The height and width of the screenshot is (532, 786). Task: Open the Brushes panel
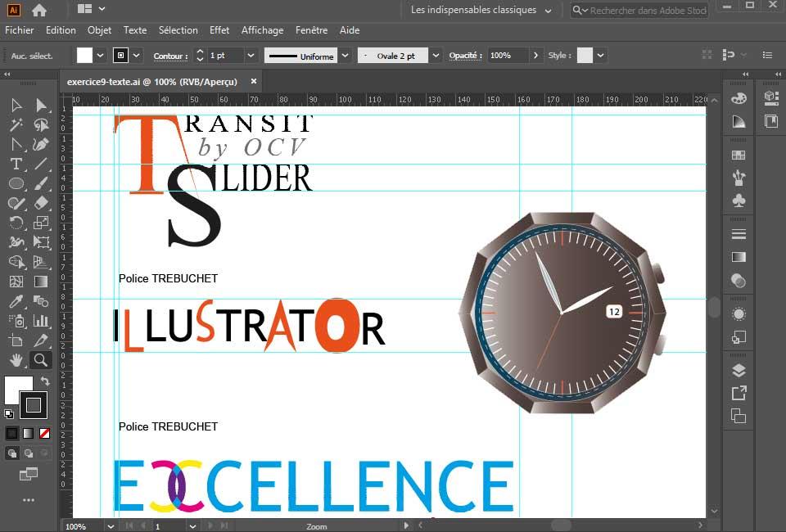(x=739, y=178)
